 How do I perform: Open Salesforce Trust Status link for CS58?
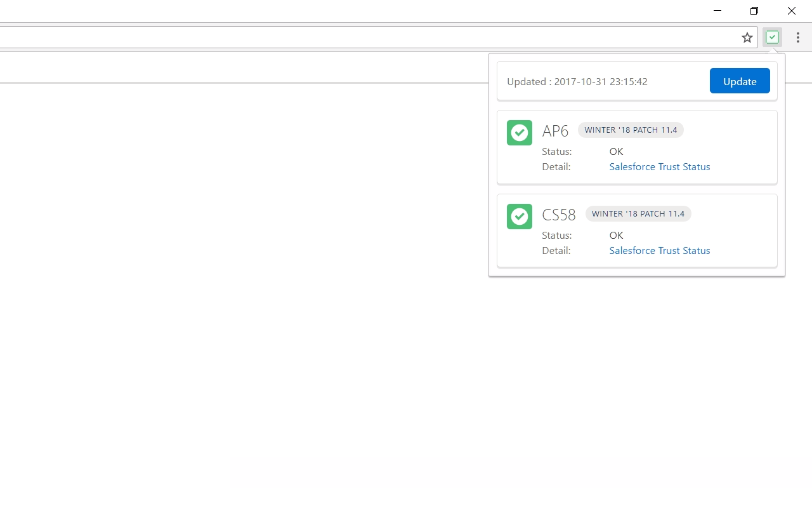660,250
